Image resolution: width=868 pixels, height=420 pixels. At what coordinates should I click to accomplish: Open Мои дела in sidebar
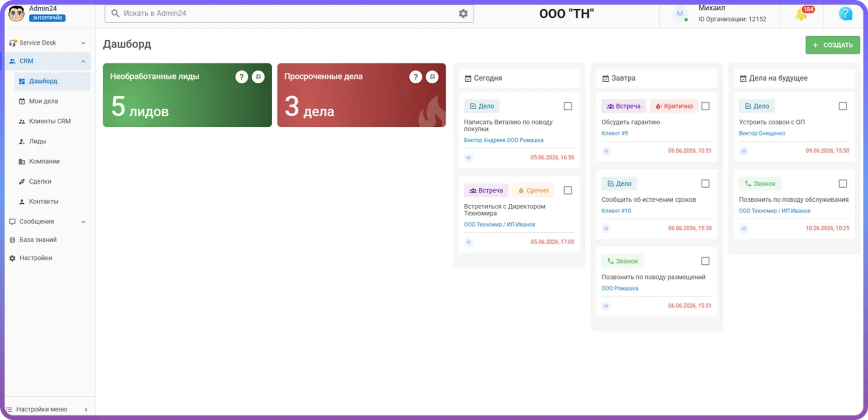tap(52, 101)
